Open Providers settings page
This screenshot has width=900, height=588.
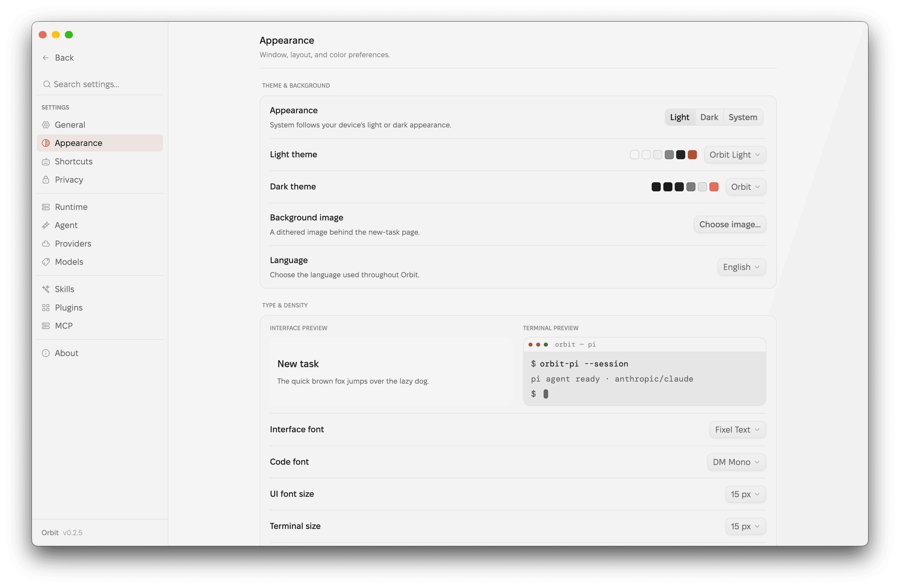tap(100, 243)
